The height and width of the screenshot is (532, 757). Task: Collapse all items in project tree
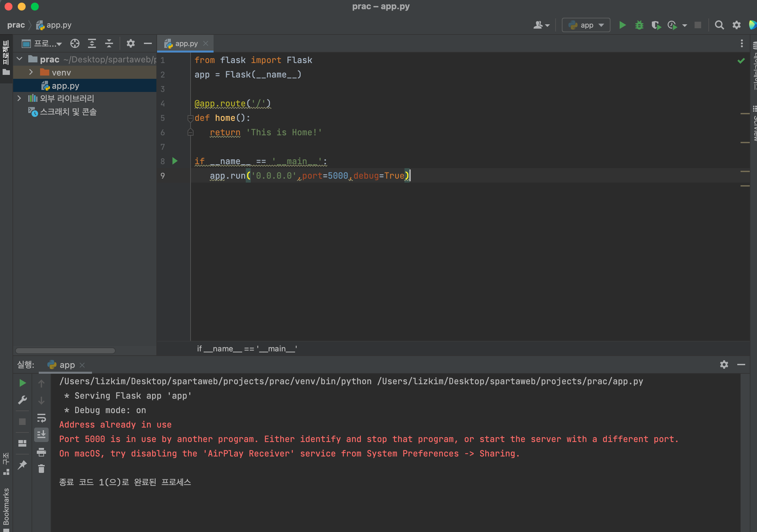coord(109,43)
